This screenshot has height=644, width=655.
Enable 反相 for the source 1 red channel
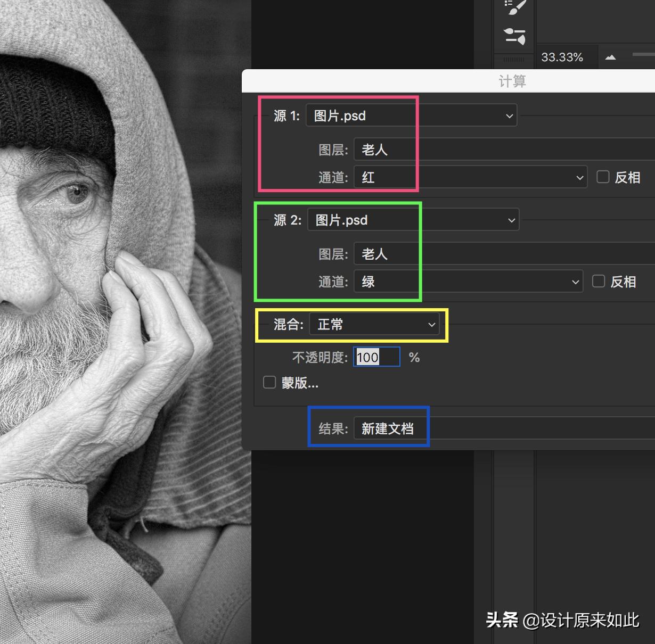pos(603,177)
